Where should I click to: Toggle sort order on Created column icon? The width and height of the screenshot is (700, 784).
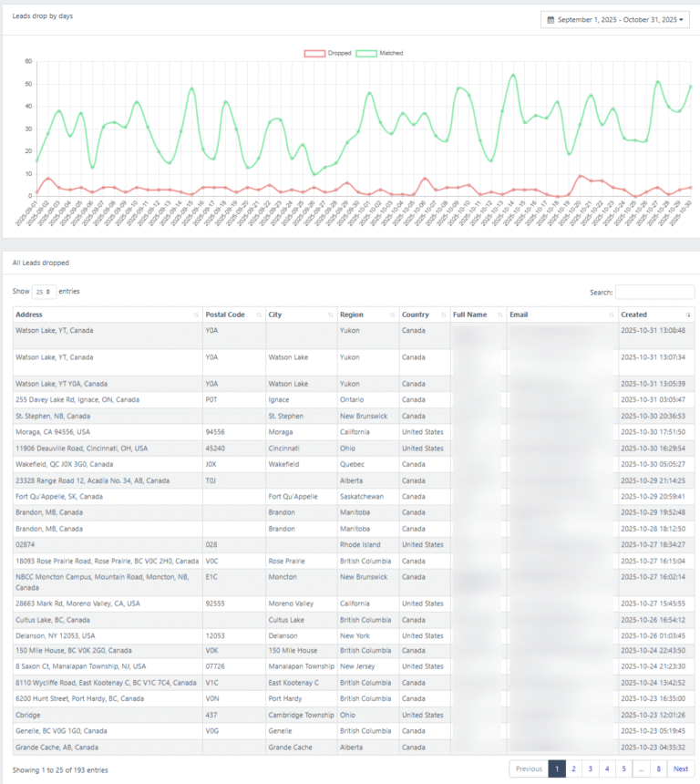[x=688, y=315]
